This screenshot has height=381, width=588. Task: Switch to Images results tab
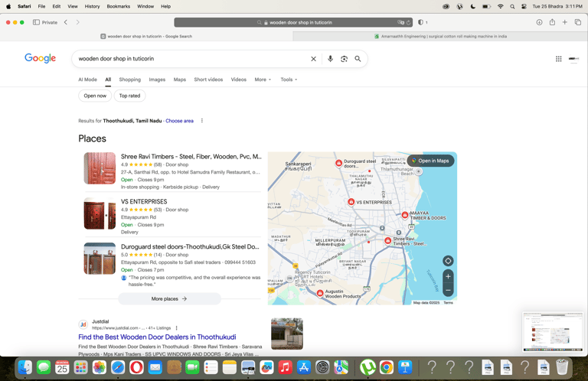(x=157, y=80)
